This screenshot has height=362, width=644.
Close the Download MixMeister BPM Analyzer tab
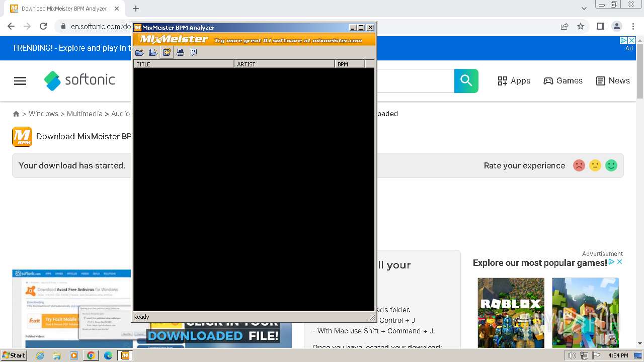click(116, 9)
